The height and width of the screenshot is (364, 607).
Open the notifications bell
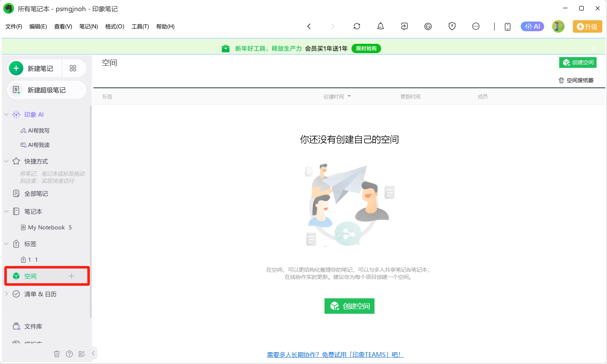(381, 26)
